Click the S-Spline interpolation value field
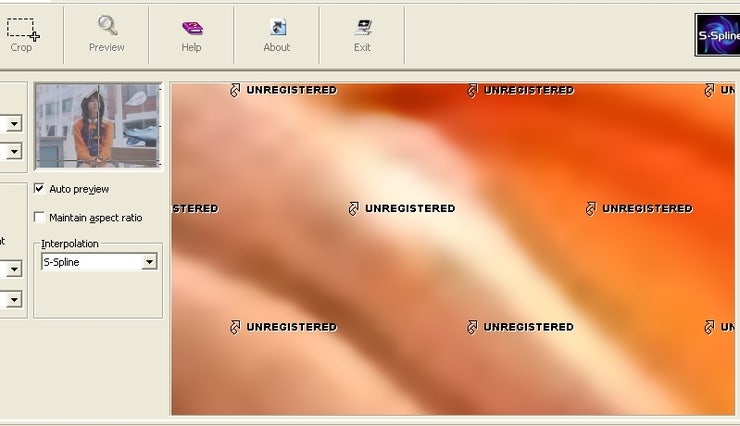The width and height of the screenshot is (740, 426). [x=90, y=262]
